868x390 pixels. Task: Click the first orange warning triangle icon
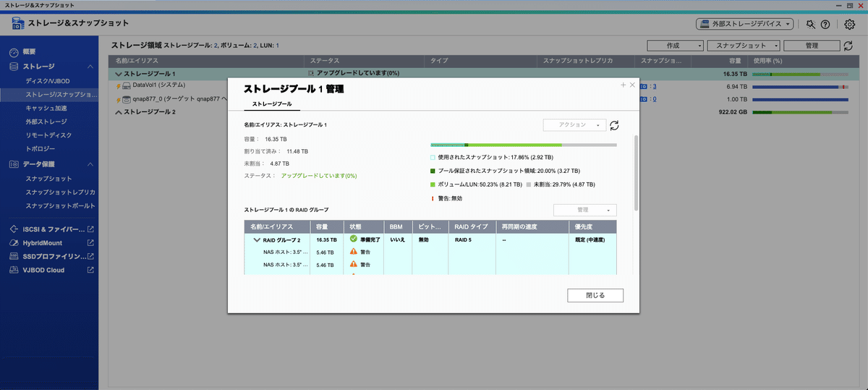click(354, 252)
